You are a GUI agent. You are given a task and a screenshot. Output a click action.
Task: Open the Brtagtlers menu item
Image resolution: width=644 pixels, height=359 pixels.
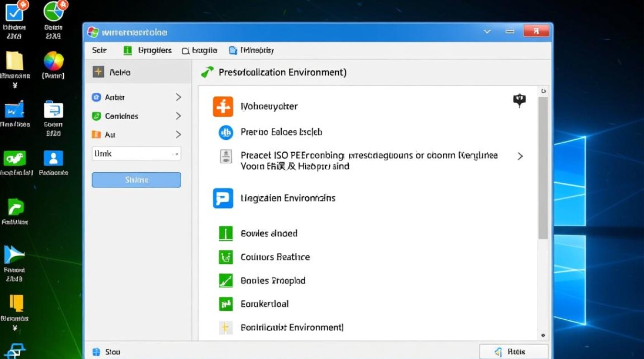coord(148,50)
